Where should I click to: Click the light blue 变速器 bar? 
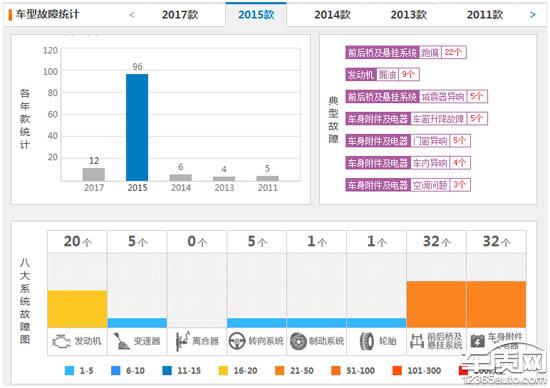pos(137,323)
